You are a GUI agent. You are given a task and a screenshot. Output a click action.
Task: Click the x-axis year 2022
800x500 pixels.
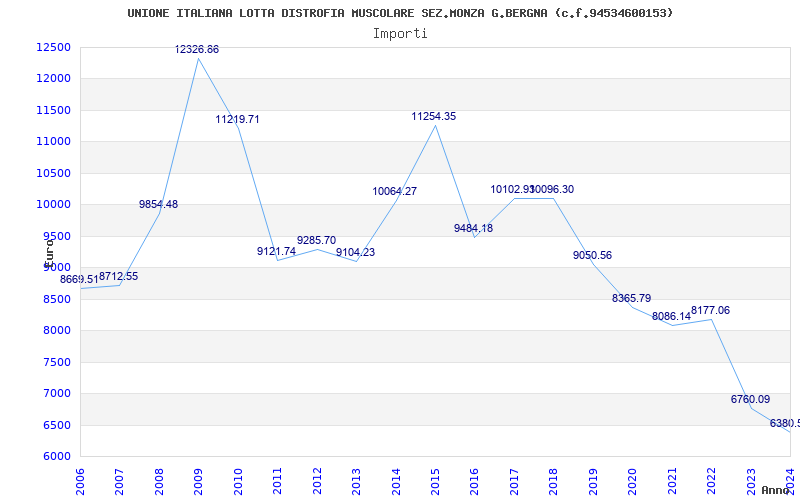point(711,482)
